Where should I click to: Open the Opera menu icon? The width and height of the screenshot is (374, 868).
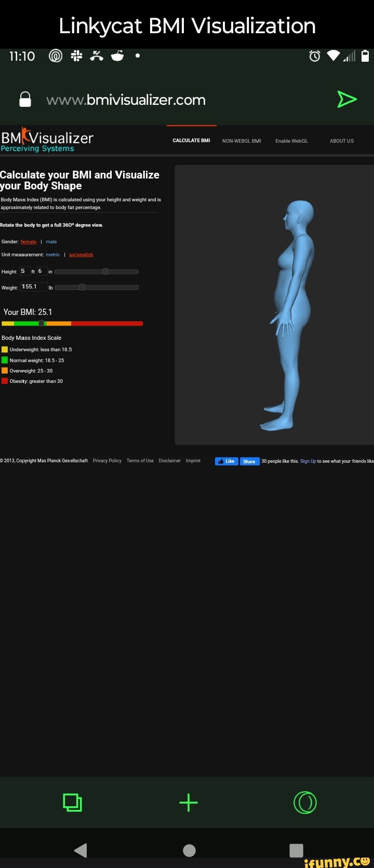(x=304, y=802)
